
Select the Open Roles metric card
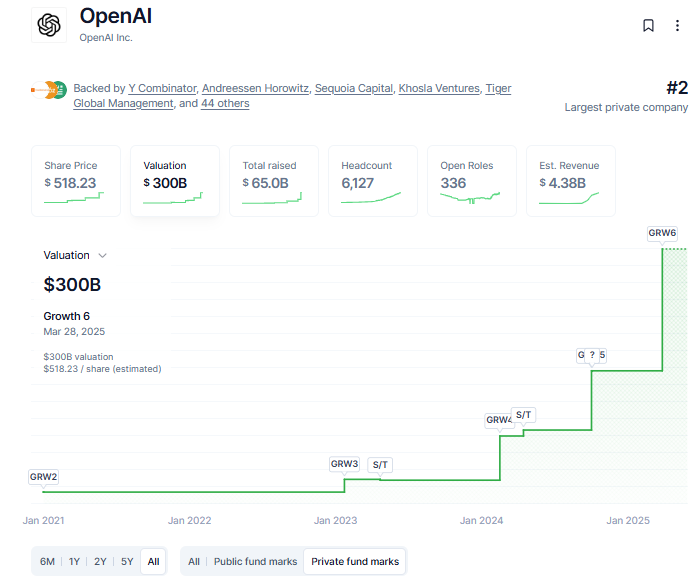click(x=472, y=181)
